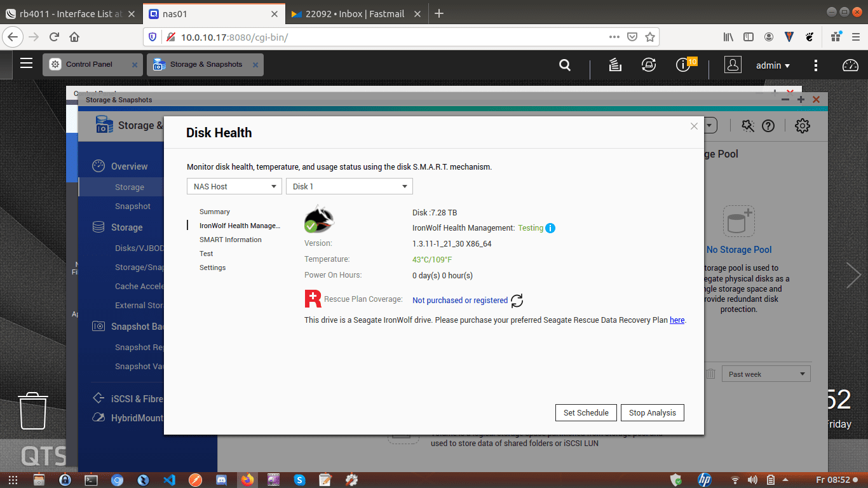868x488 pixels.
Task: Open the Disk 1 dropdown
Action: 349,186
